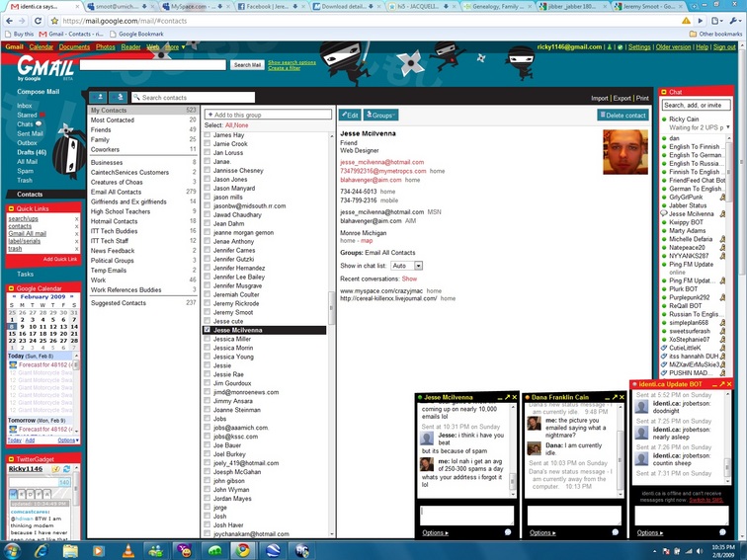Click the Compose Mail link
The width and height of the screenshot is (747, 560).
[38, 92]
